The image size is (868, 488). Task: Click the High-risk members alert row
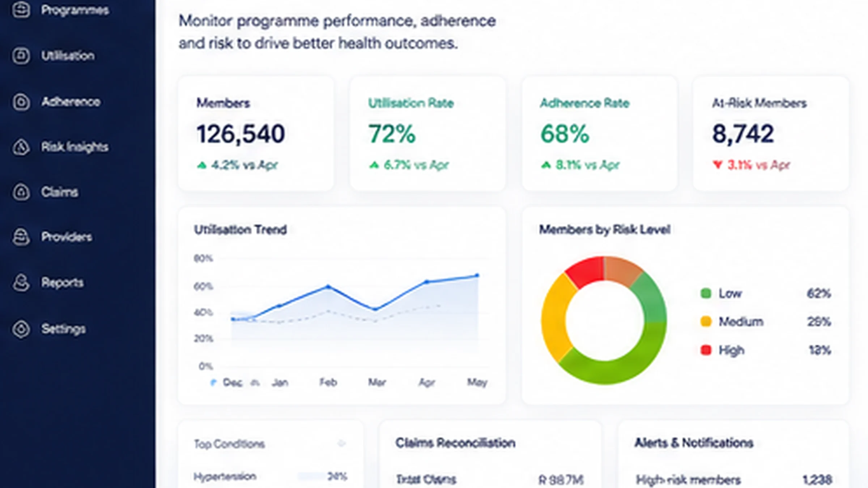pyautogui.click(x=733, y=480)
